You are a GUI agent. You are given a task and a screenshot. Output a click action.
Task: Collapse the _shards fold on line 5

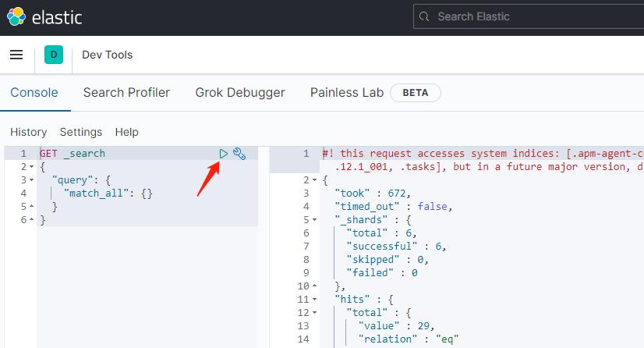tap(315, 220)
